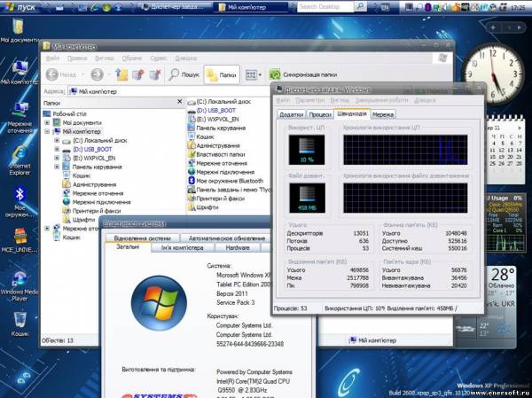
Task: Open Завершення роботи menu in Task Manager
Action: click(x=381, y=100)
